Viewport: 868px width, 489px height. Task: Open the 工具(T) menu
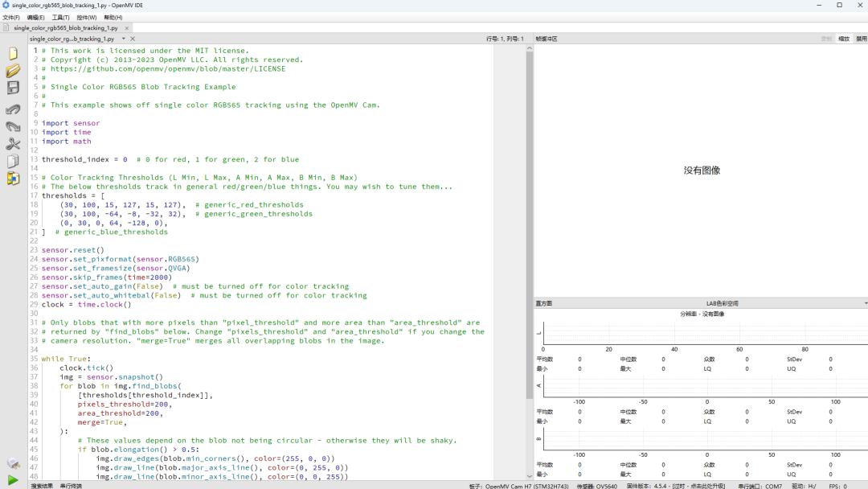(x=60, y=17)
